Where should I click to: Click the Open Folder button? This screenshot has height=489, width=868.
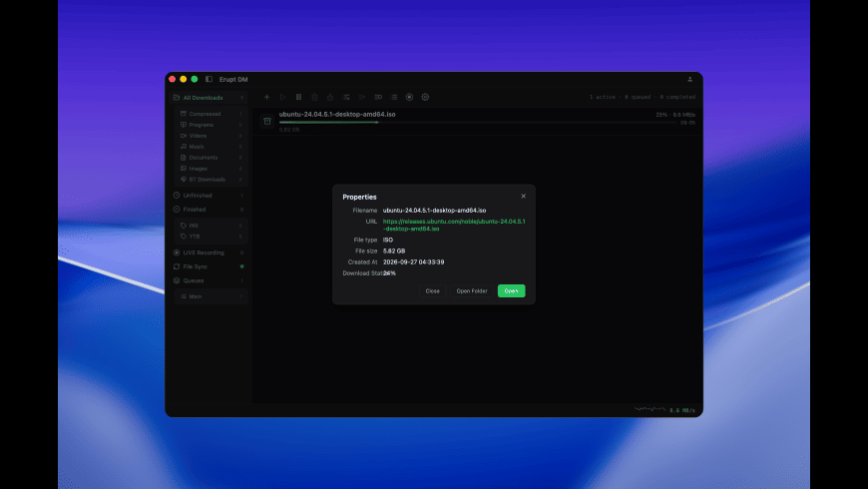click(472, 290)
